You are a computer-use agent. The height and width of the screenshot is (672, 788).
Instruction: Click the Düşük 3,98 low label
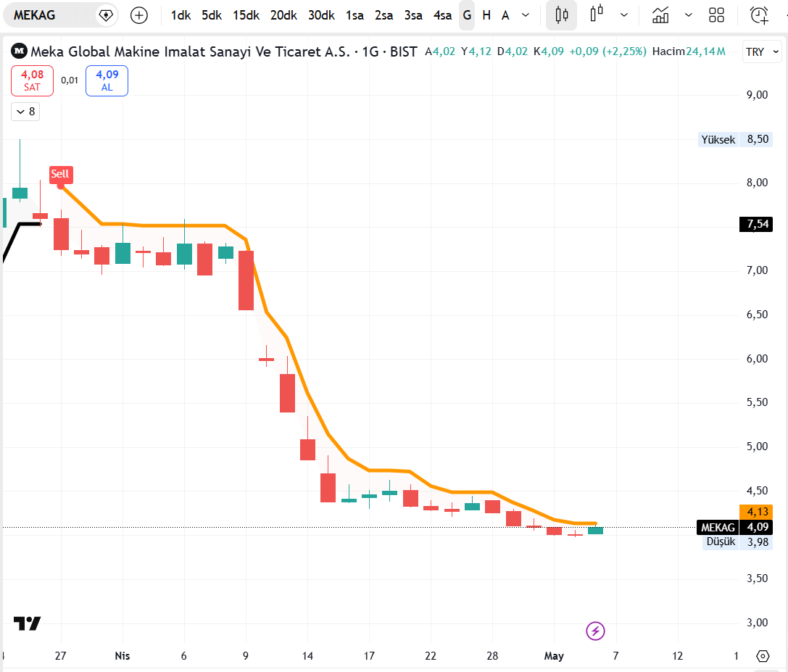tap(737, 542)
